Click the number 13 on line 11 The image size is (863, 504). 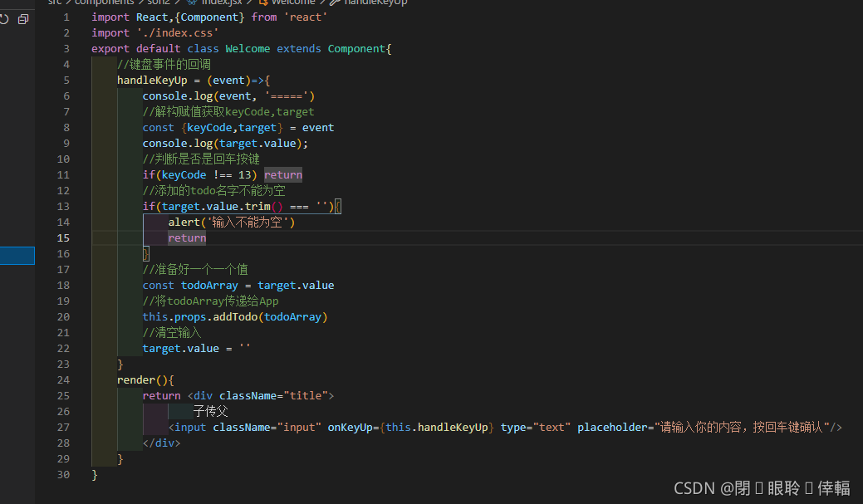click(244, 175)
